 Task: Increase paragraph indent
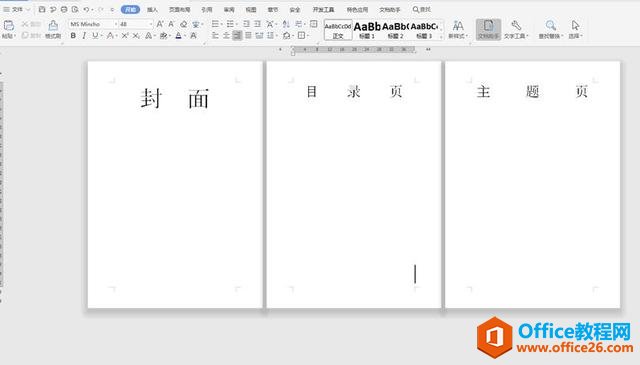[257, 24]
